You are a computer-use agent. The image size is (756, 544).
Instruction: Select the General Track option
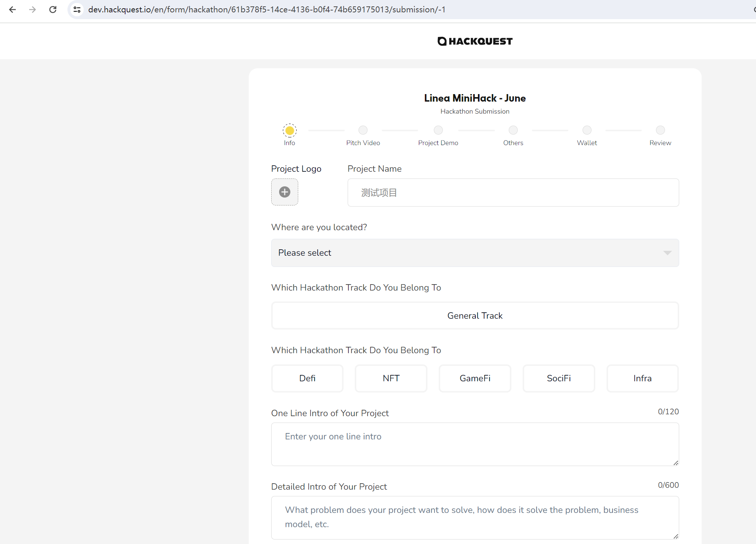(x=475, y=316)
